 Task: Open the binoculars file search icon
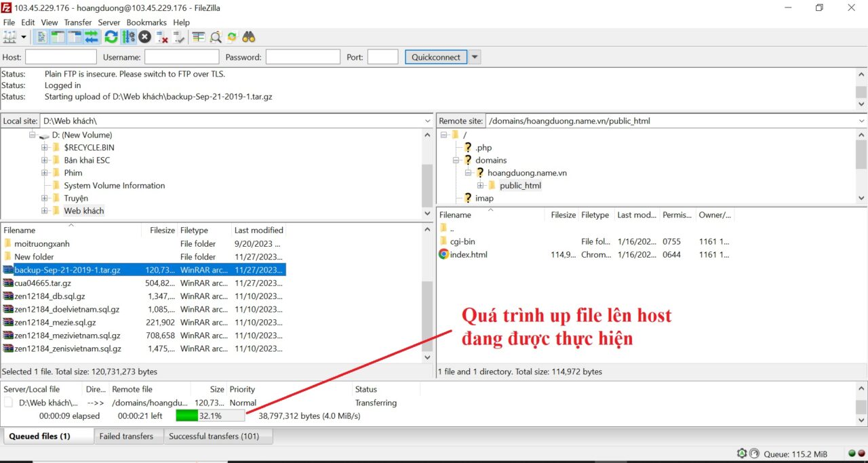[249, 37]
